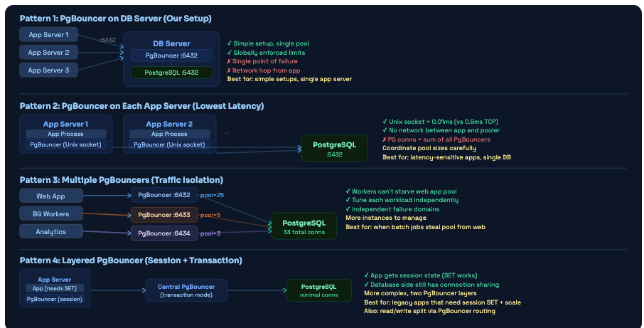Click the App Server 1 box in Pattern 1
The height and width of the screenshot is (328, 644).
tap(48, 34)
